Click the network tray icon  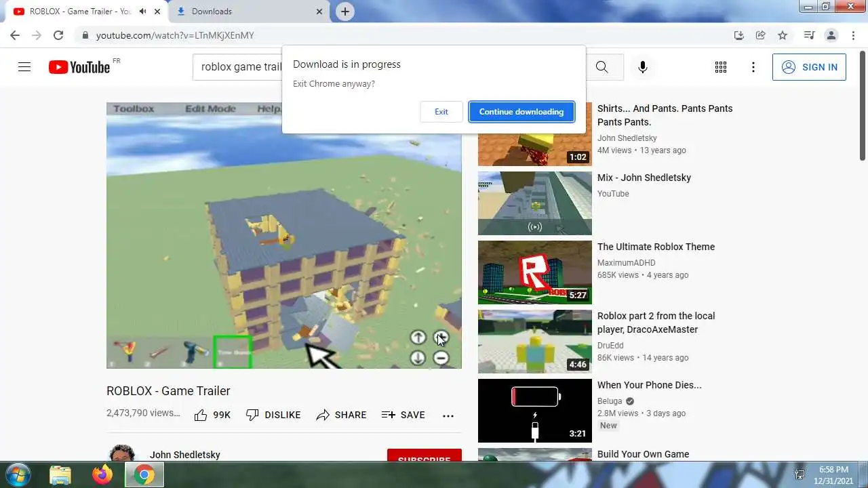(x=800, y=475)
